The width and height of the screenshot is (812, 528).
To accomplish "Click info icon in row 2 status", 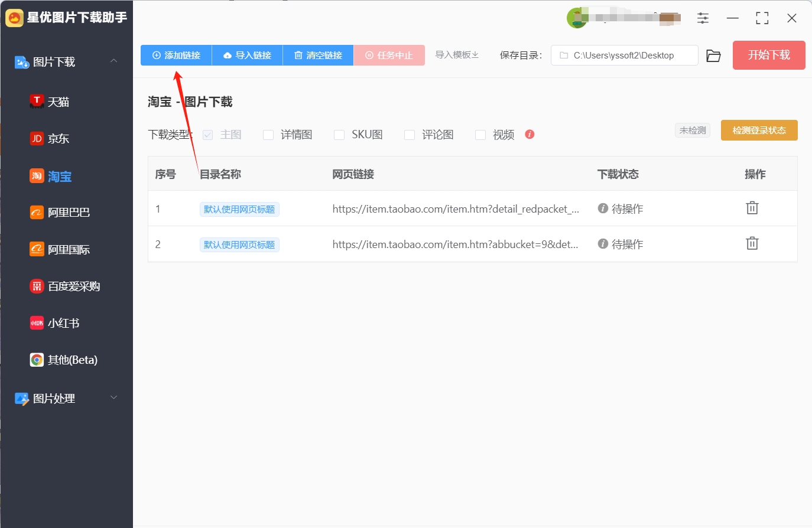I will (x=603, y=243).
